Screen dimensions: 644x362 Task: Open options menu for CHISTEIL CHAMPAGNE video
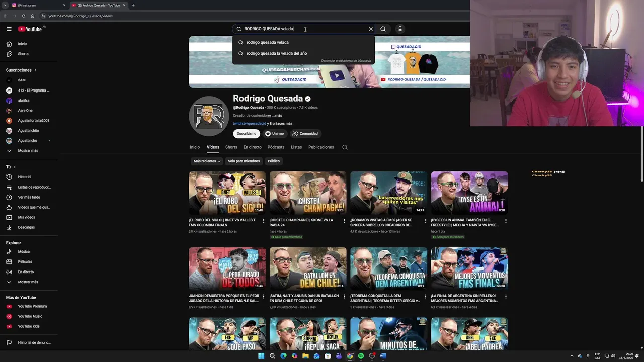click(344, 221)
